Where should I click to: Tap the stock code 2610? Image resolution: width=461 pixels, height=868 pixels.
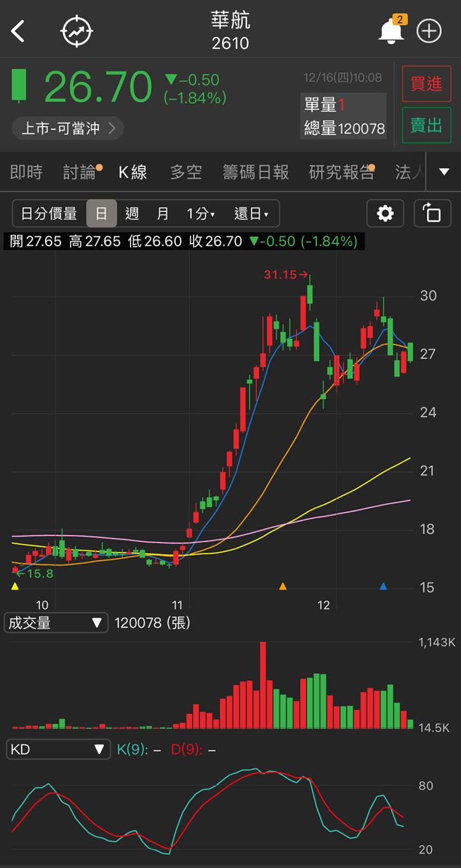coord(230,43)
